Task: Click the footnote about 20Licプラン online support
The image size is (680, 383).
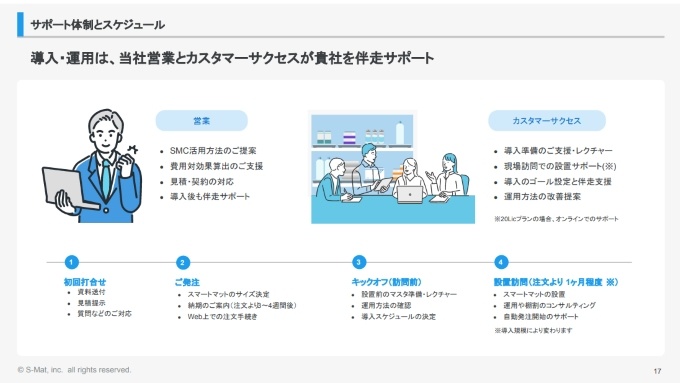Action: click(556, 219)
